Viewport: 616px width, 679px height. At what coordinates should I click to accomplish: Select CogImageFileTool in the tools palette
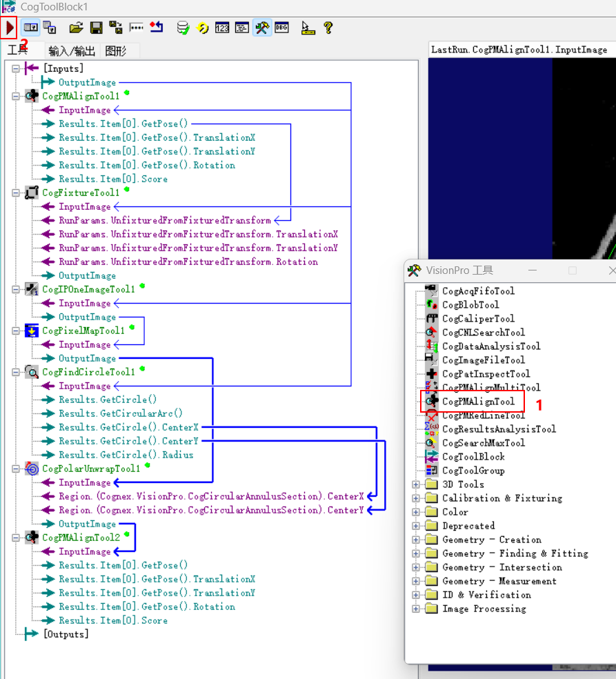[x=483, y=360]
